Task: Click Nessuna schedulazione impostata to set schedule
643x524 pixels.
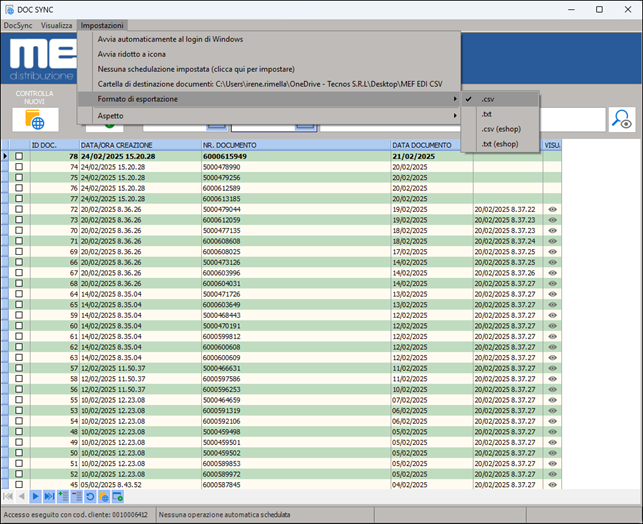Action: (x=195, y=69)
